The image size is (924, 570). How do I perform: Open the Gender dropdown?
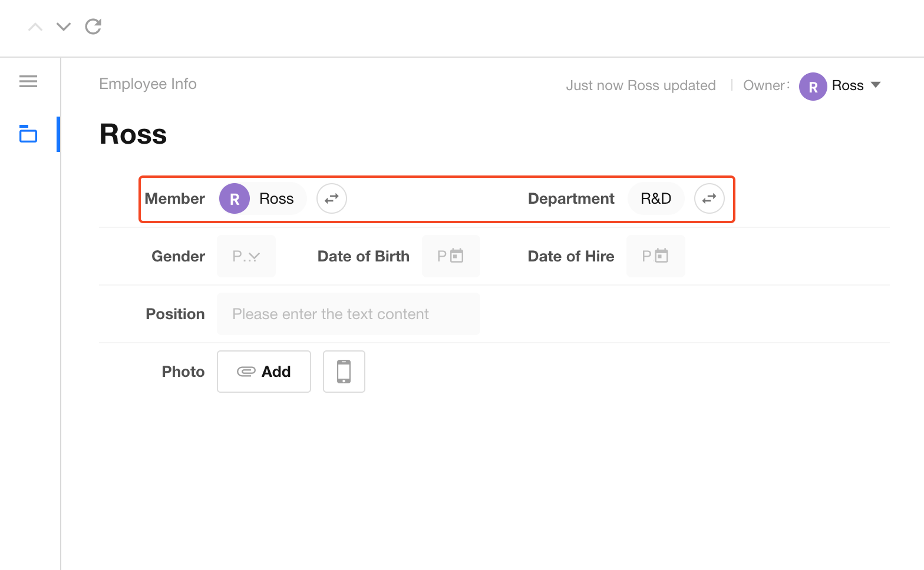[246, 256]
